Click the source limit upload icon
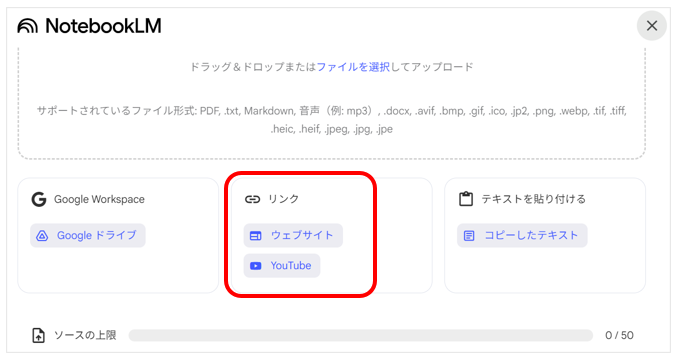 39,335
